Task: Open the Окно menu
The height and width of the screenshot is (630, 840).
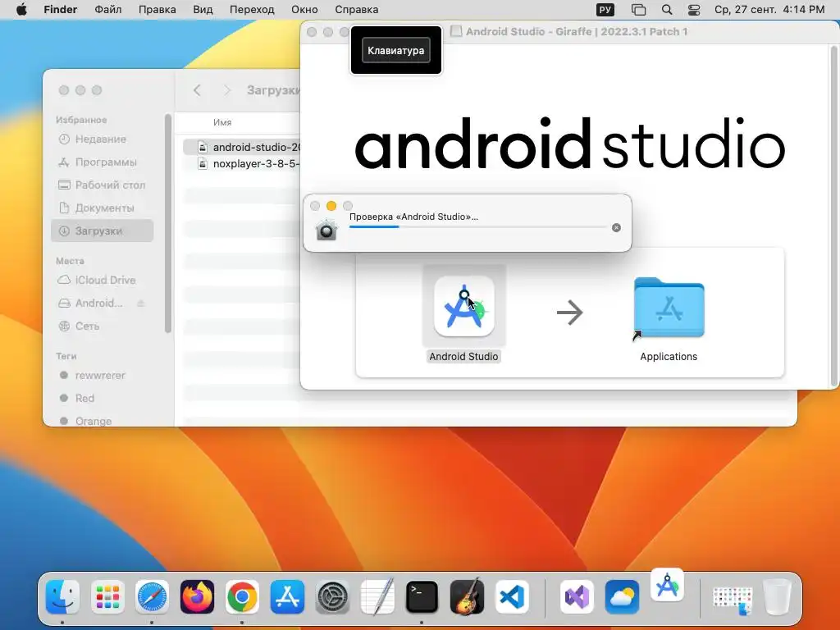Action: click(x=304, y=10)
